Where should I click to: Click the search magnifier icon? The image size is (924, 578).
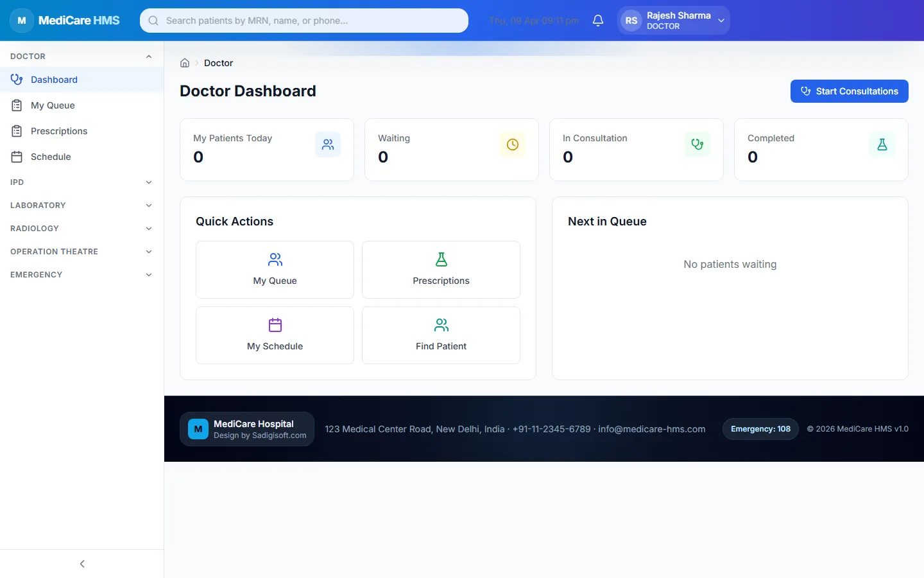[x=153, y=21]
